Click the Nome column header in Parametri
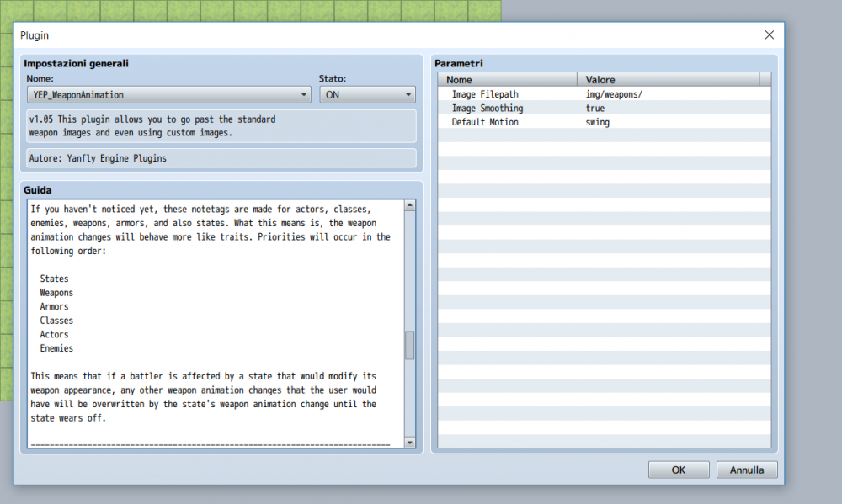The width and height of the screenshot is (842, 504). [508, 79]
